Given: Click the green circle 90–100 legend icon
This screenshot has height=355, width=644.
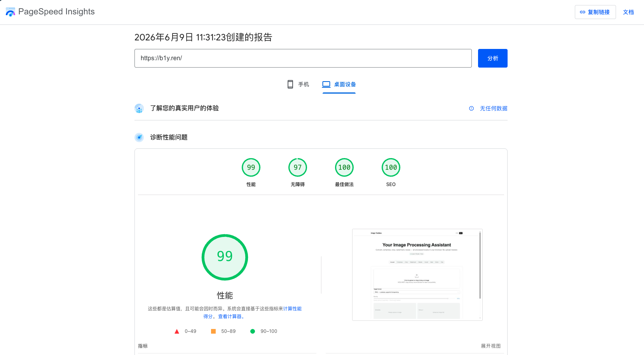Looking at the screenshot, I should click(253, 331).
